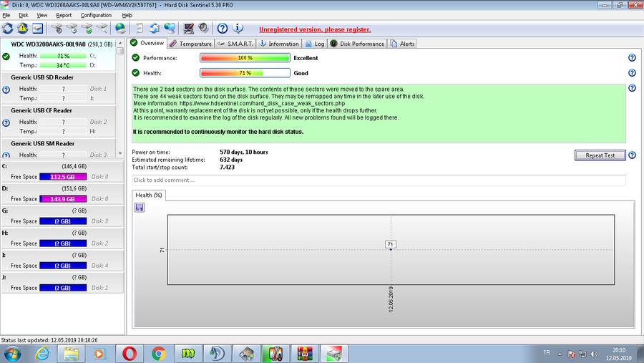This screenshot has width=644, height=363.
Task: Click the send report arrows icon
Action: [155, 29]
